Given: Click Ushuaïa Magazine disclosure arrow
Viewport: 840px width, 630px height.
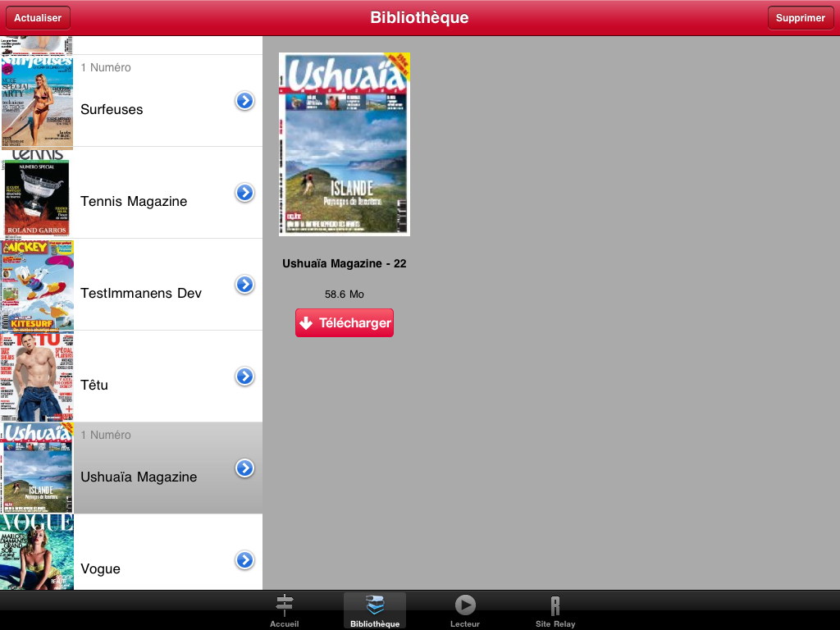Looking at the screenshot, I should click(x=244, y=468).
